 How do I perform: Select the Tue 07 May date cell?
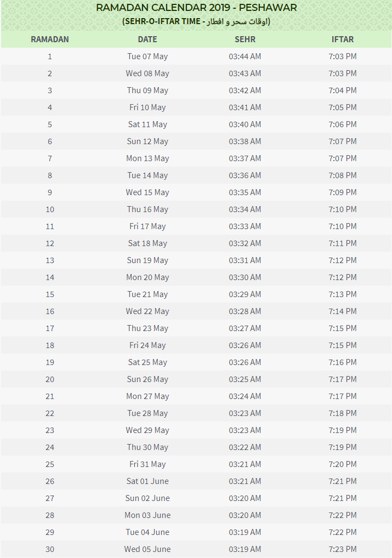(x=147, y=56)
